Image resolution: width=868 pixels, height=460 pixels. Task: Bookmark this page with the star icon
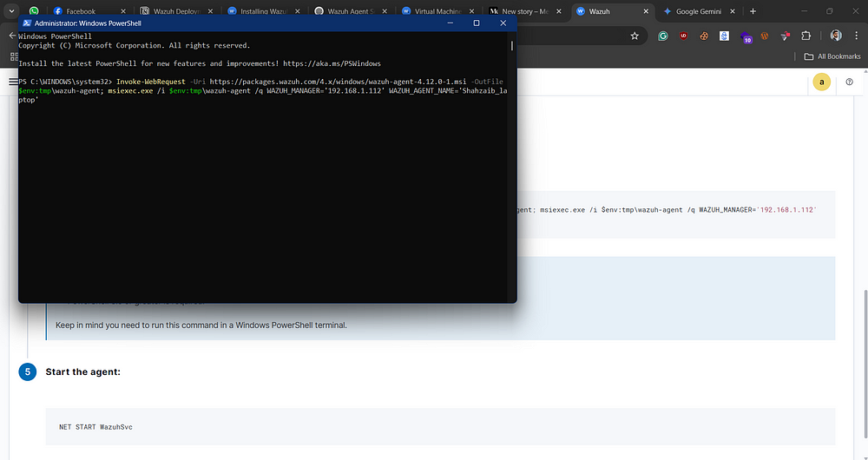pyautogui.click(x=635, y=36)
